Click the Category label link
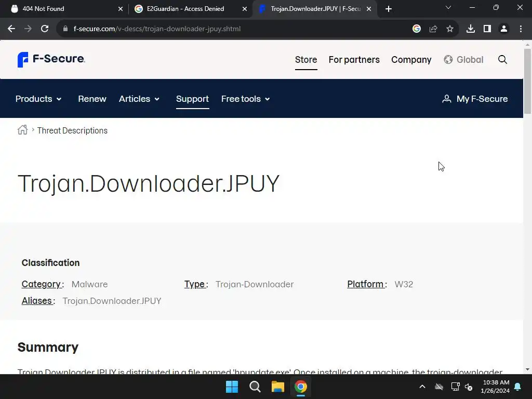532x399 pixels. [42, 284]
